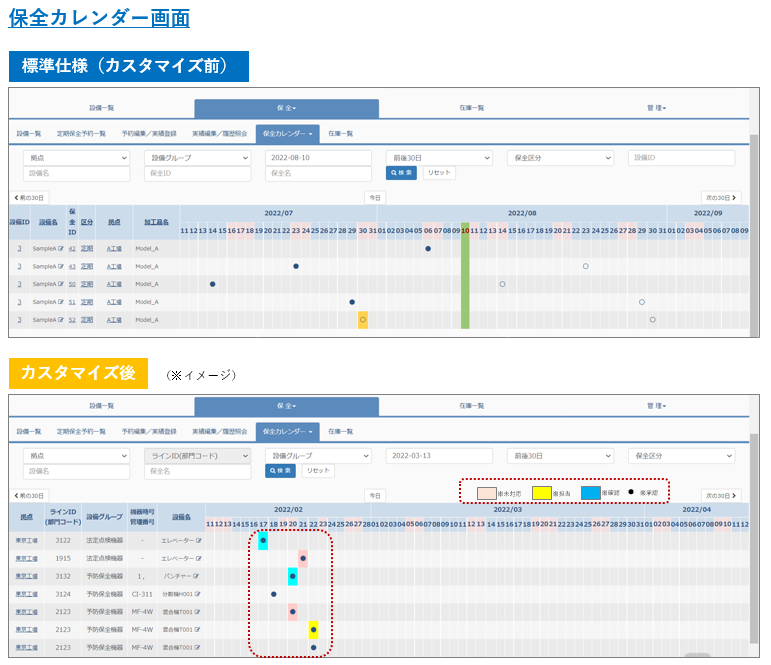Click the リセット button in top panel
Screen dimensions: 771x665
pos(438,173)
